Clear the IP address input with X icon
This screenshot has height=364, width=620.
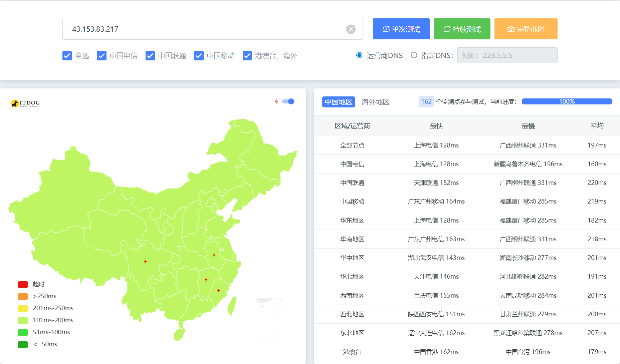pyautogui.click(x=351, y=29)
